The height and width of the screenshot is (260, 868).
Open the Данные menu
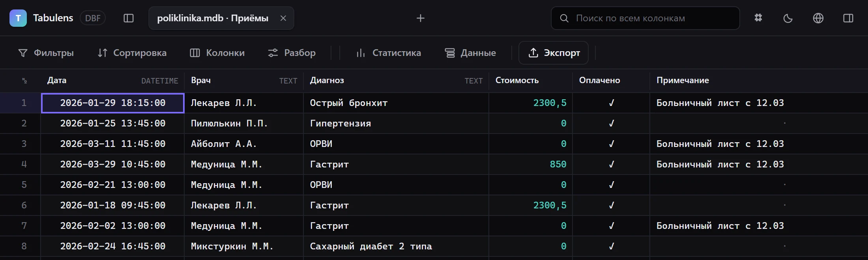pyautogui.click(x=470, y=53)
